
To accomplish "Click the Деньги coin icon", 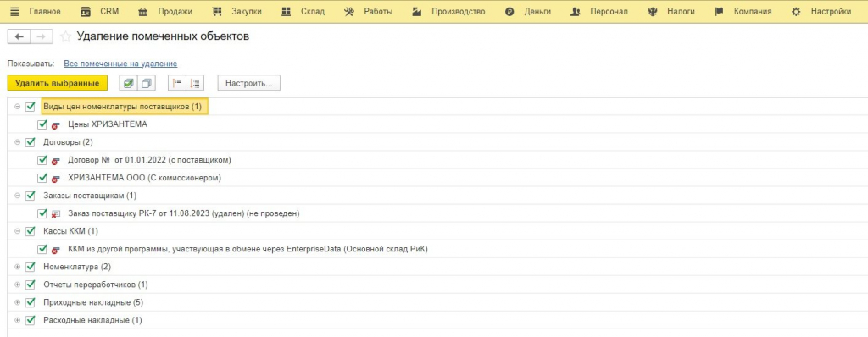I will pos(509,12).
